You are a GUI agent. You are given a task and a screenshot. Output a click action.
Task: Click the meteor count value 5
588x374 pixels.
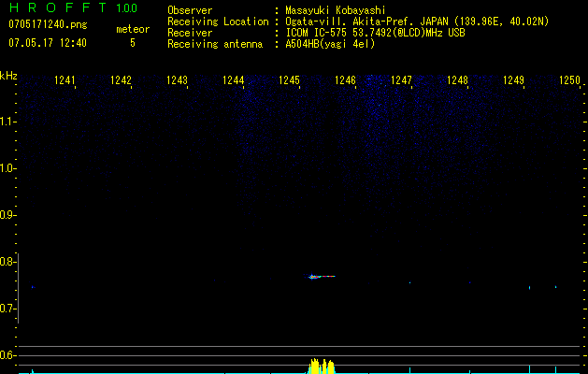[x=133, y=43]
